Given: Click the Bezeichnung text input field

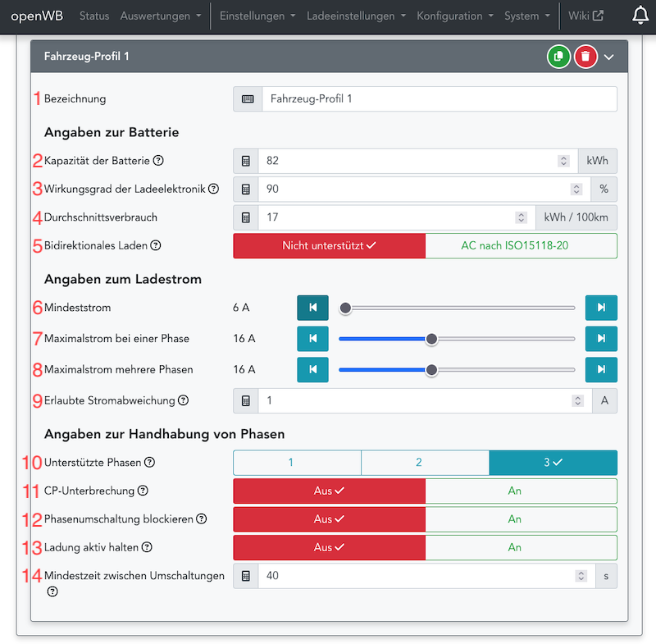Looking at the screenshot, I should [x=439, y=99].
